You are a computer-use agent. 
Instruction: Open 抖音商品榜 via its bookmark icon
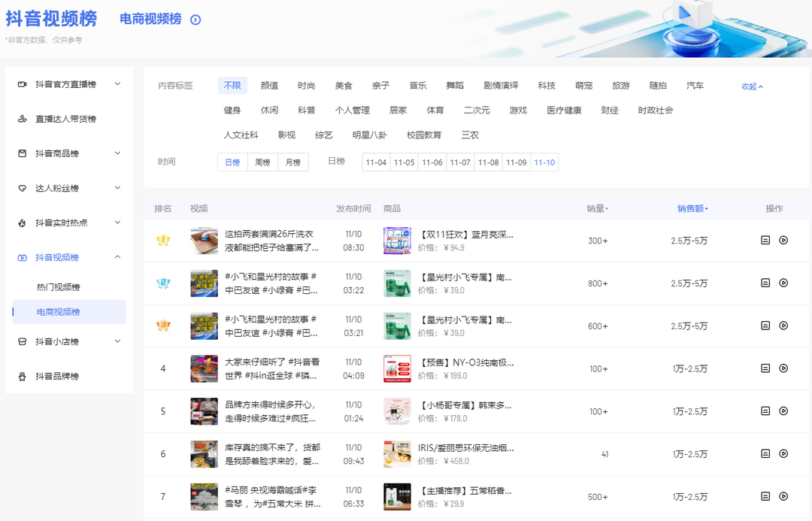click(x=22, y=153)
